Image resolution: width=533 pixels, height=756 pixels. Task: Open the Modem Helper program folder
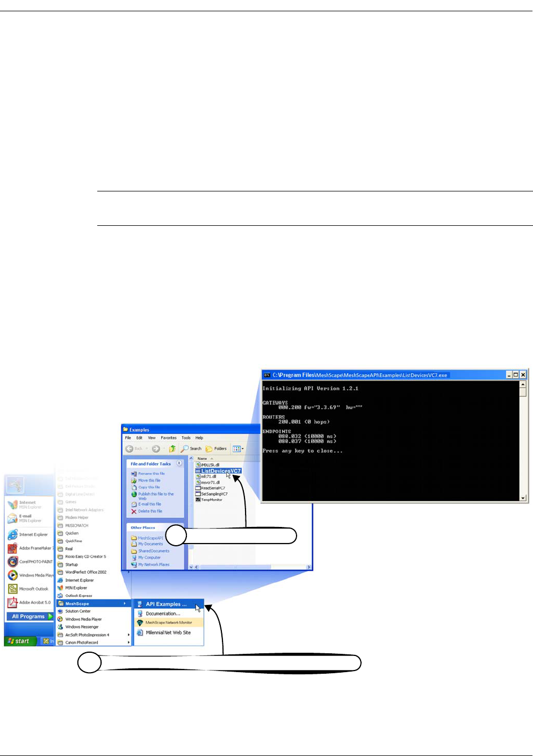[x=73, y=517]
